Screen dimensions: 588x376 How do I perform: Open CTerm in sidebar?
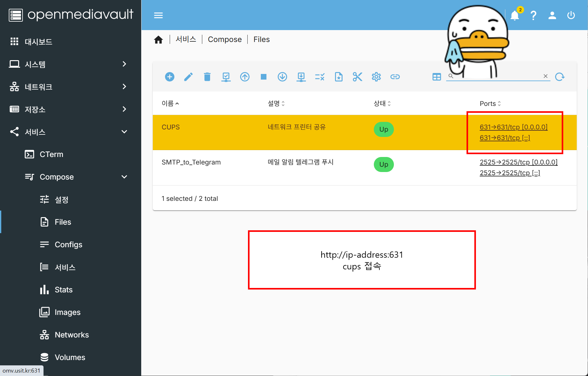click(70, 154)
